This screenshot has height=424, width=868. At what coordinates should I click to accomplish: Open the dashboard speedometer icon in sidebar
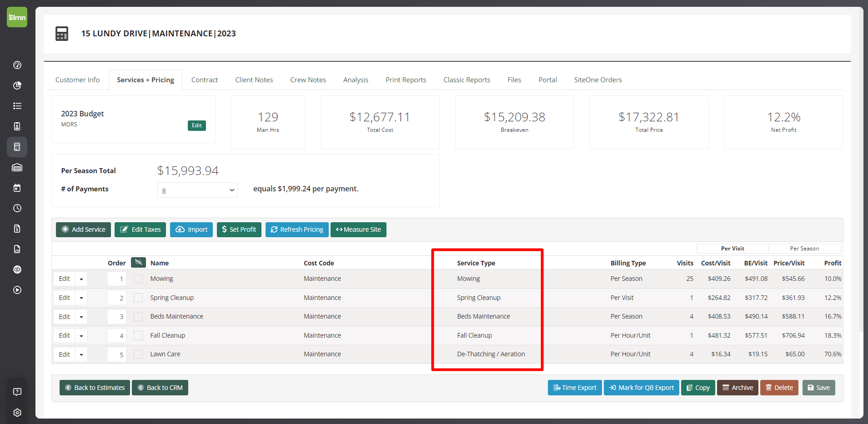(17, 65)
